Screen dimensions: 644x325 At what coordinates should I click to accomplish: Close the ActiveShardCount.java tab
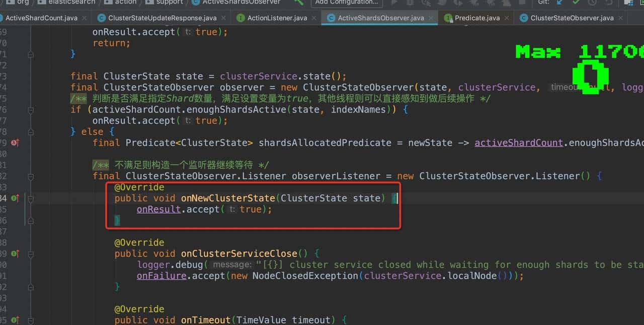[84, 18]
